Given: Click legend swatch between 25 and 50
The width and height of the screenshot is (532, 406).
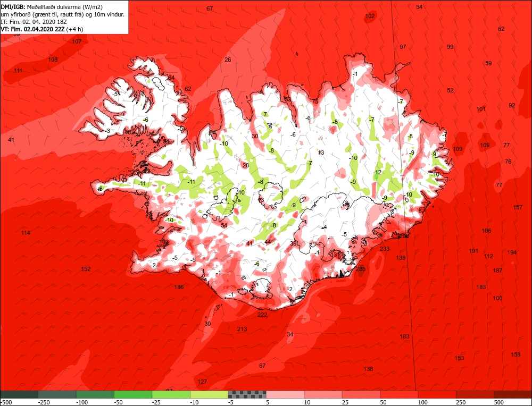Looking at the screenshot, I should (361, 394).
